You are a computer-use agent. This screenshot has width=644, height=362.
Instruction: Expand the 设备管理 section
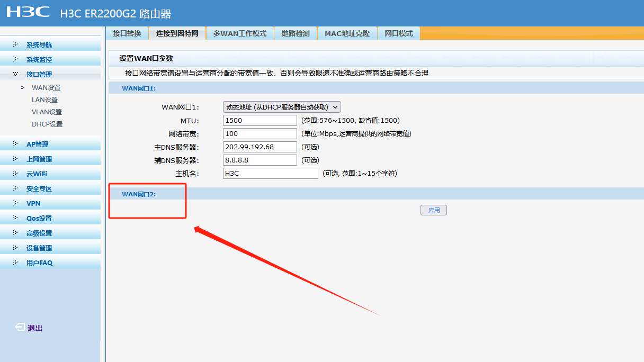50,248
